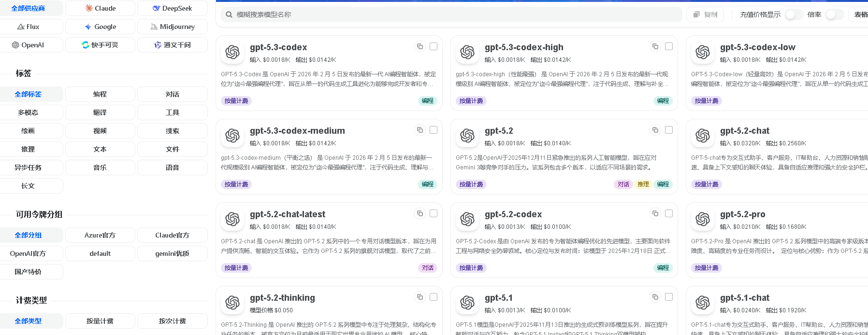Select the Azure官方 token group

[100, 235]
